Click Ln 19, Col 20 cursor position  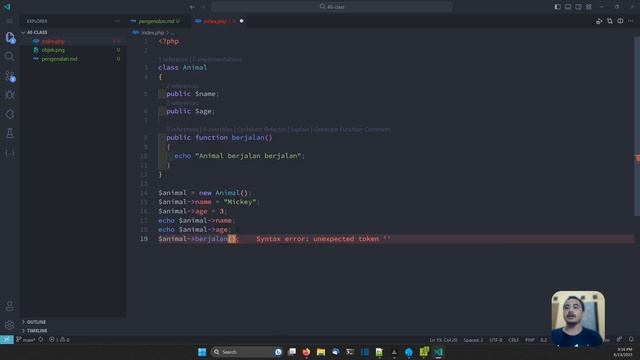click(443, 340)
